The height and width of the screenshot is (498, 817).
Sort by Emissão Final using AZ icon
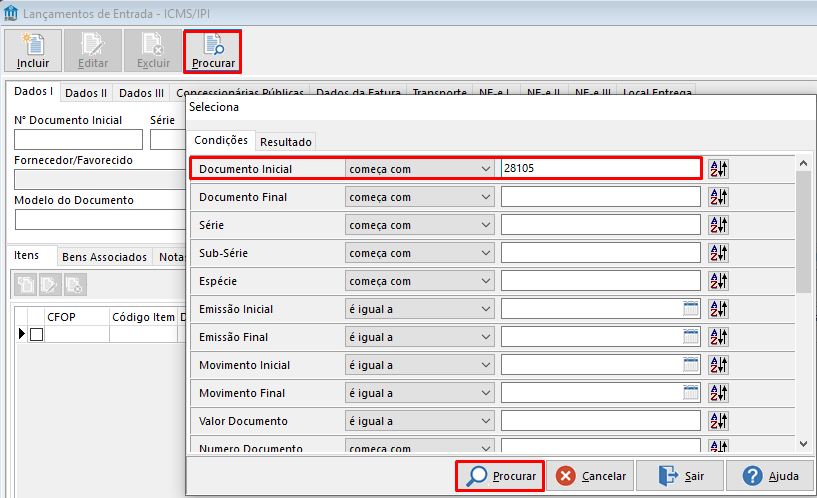718,337
